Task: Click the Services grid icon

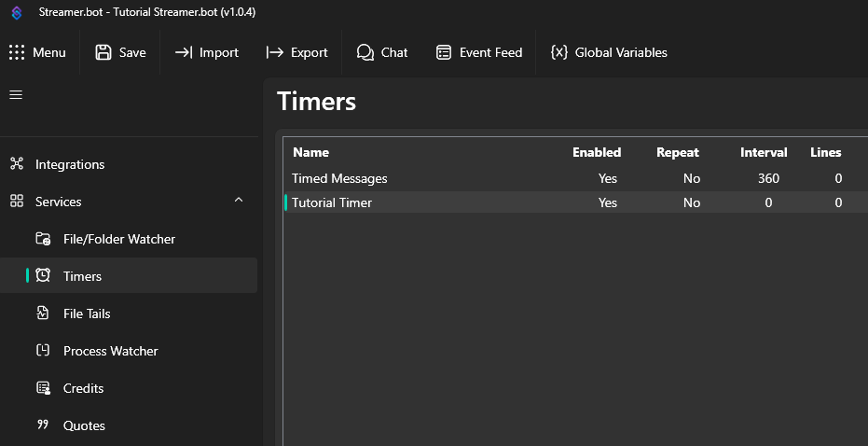Action: (x=17, y=202)
